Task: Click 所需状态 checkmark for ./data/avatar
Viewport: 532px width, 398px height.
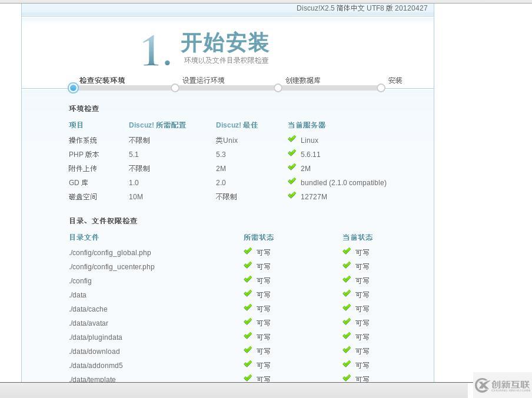Action: coord(248,322)
